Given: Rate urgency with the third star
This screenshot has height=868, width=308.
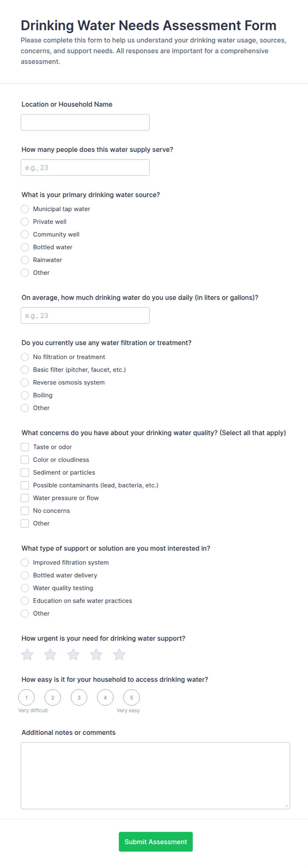Looking at the screenshot, I should tap(73, 654).
